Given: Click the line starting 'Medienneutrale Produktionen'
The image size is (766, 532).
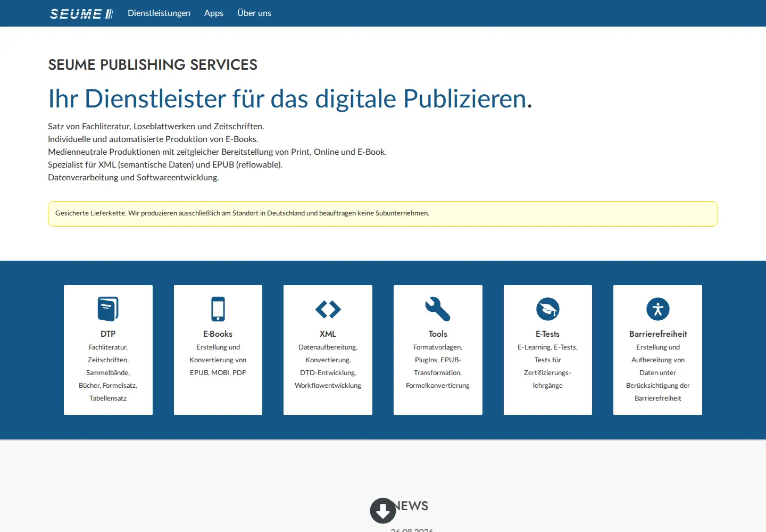Looking at the screenshot, I should [x=217, y=152].
